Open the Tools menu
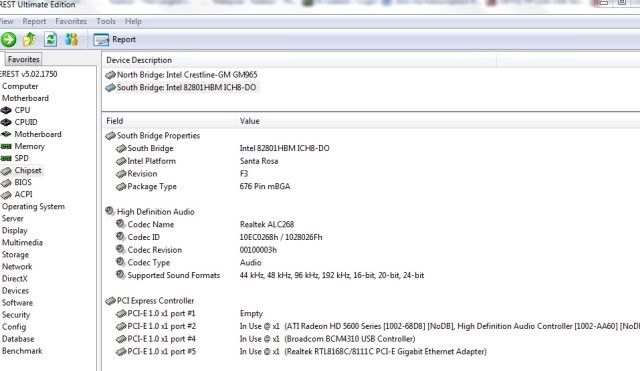Image resolution: width=640 pixels, height=371 pixels. click(x=106, y=21)
